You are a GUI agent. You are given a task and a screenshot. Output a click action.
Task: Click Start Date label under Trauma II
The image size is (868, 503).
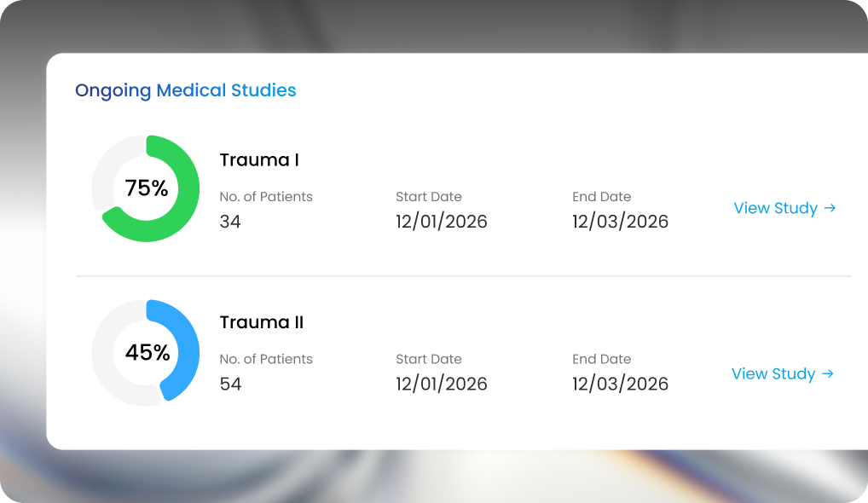pyautogui.click(x=429, y=359)
